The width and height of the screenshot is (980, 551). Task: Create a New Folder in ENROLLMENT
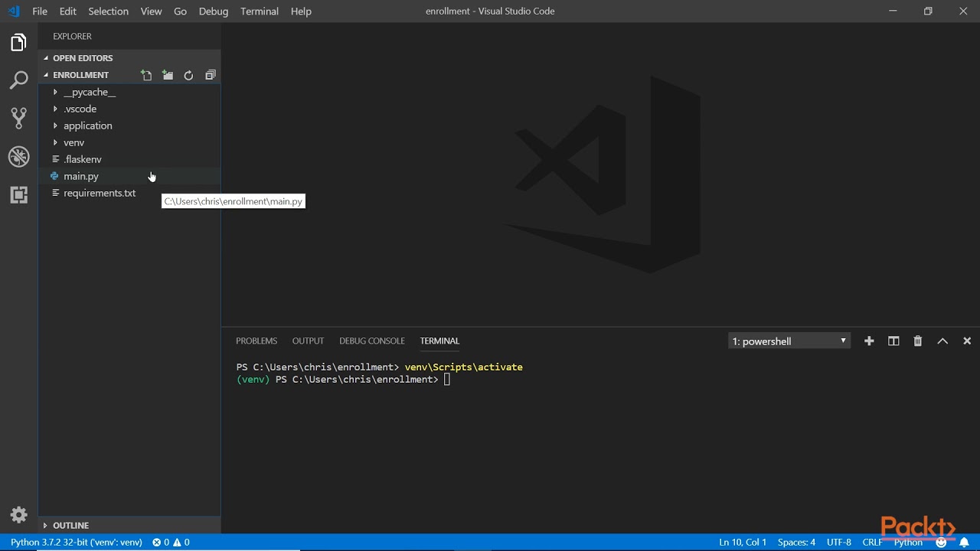click(168, 75)
